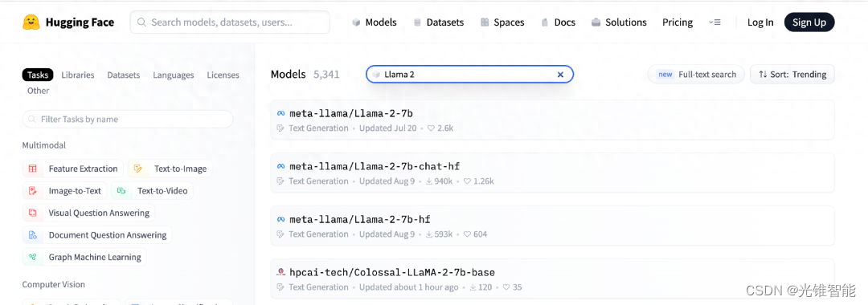
Task: Click Meta logo beside Llama-2-7b
Action: [280, 113]
